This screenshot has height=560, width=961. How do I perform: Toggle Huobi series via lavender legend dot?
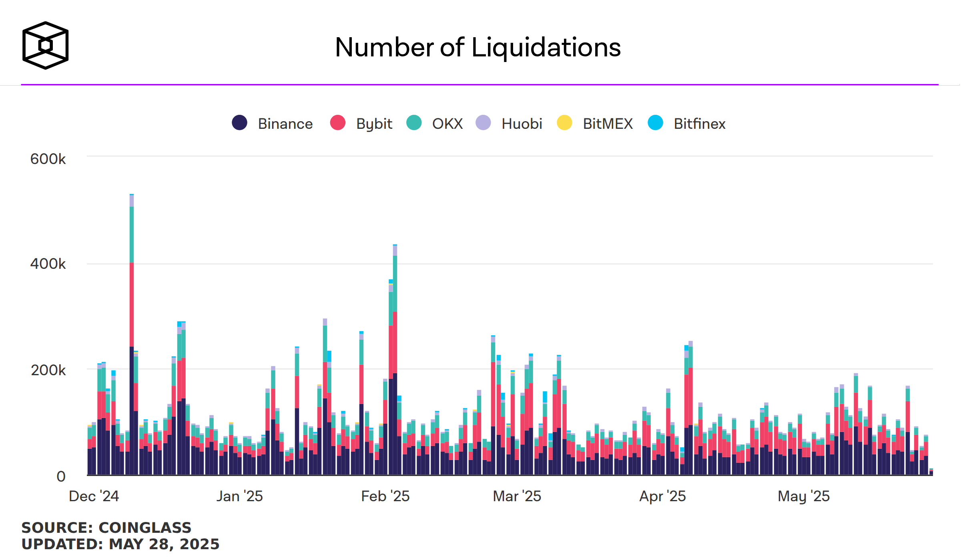(x=483, y=123)
